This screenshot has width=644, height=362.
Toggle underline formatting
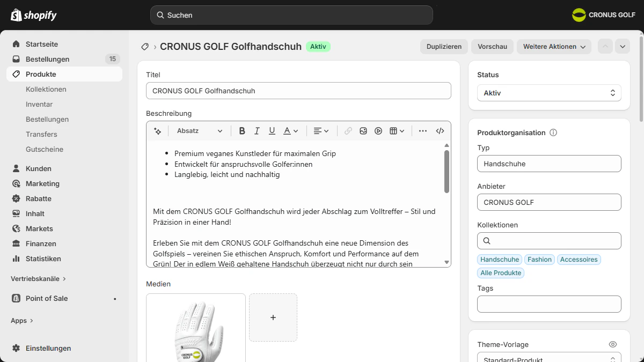click(x=272, y=131)
